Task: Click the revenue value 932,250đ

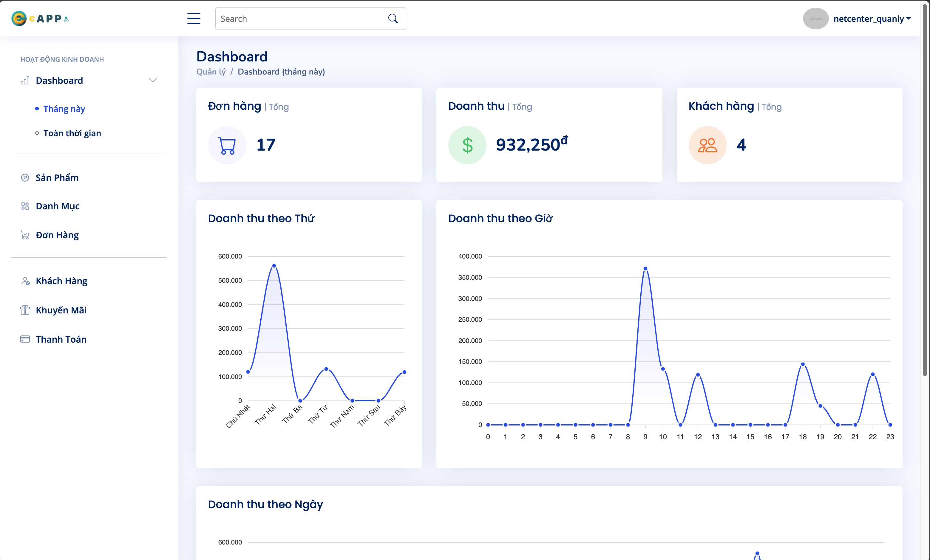Action: (x=532, y=145)
